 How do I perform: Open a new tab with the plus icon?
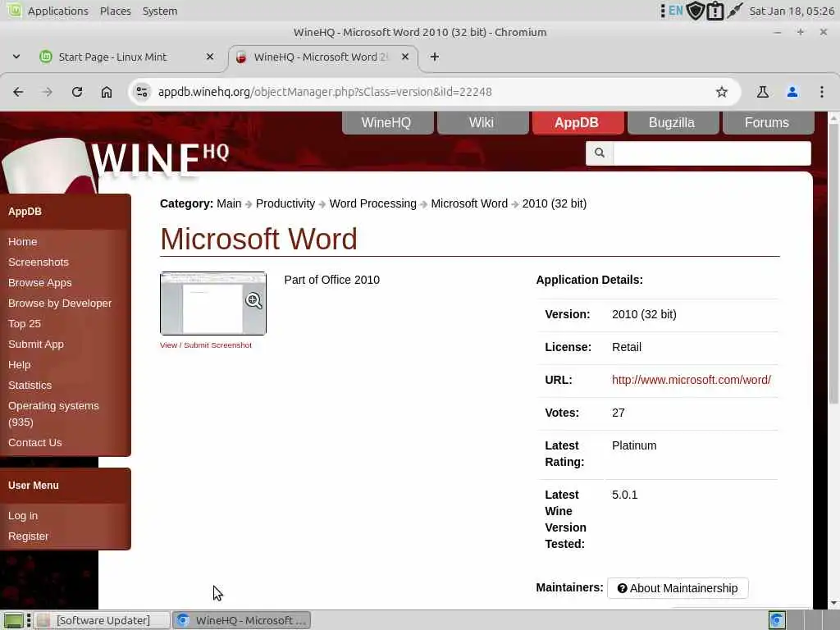(x=435, y=57)
